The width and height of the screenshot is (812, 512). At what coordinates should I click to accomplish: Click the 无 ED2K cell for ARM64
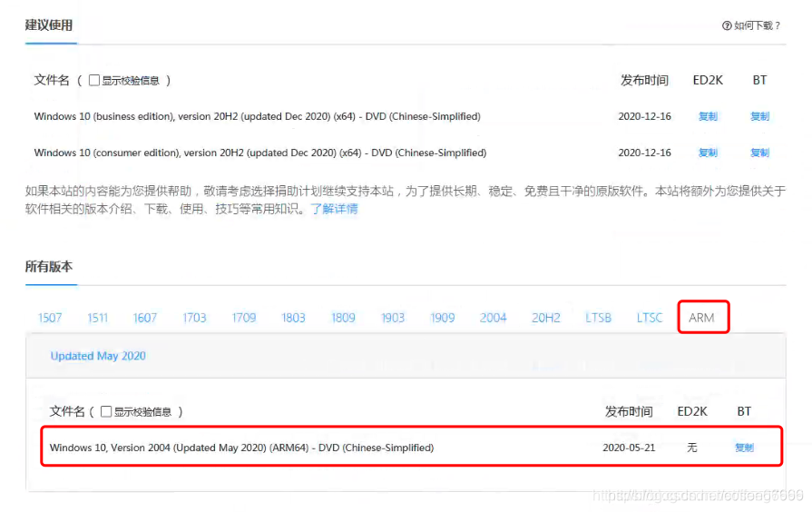692,448
